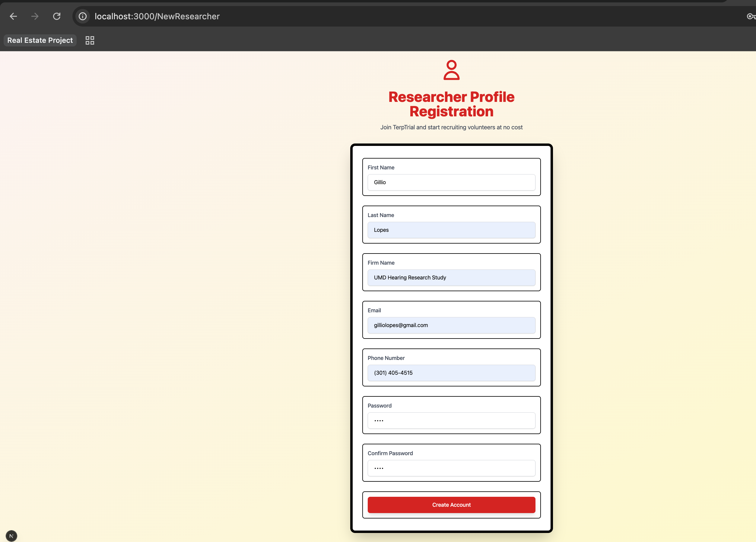Focus the First Name field containing Gillio
The image size is (756, 542).
[x=451, y=182]
